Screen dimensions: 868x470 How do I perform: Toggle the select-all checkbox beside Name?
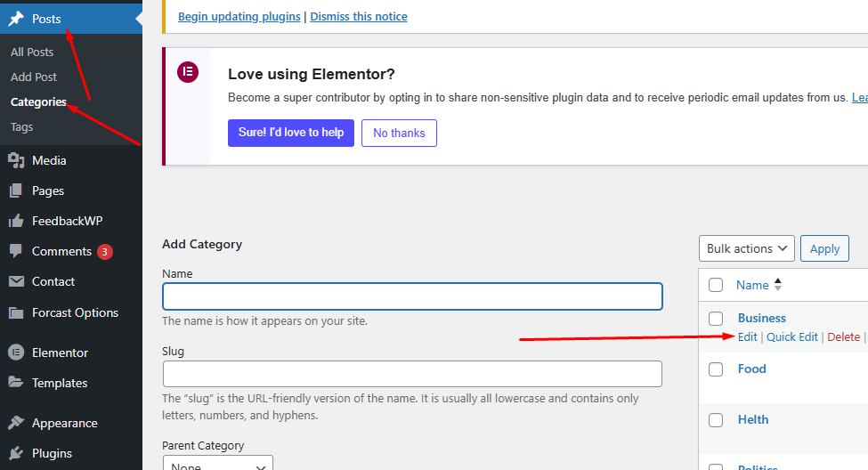pyautogui.click(x=716, y=285)
